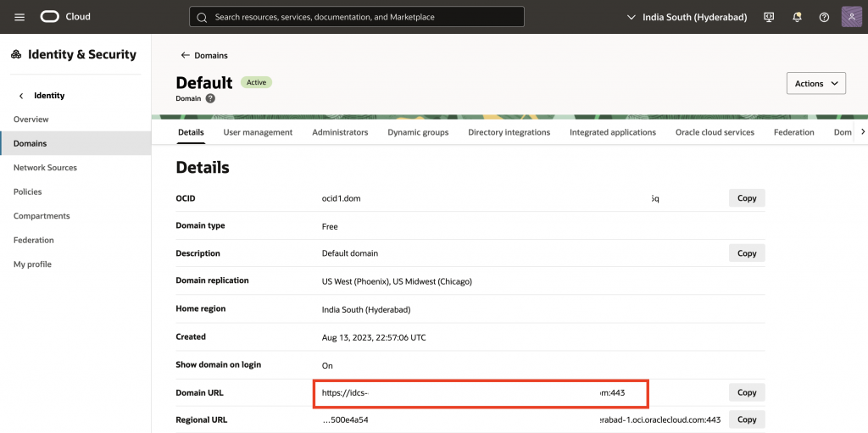Click the 'Free' domain type value

330,226
